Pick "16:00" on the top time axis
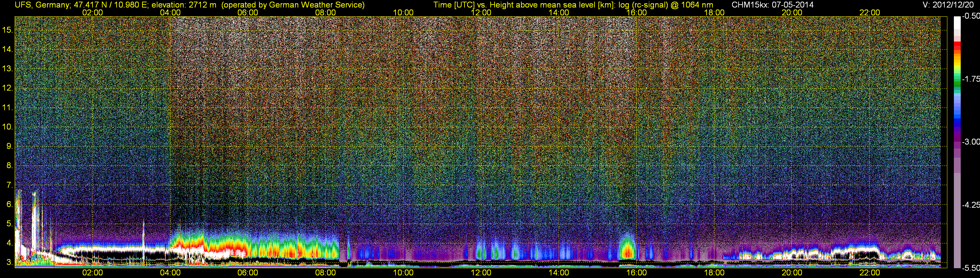980x278 pixels. click(x=636, y=12)
